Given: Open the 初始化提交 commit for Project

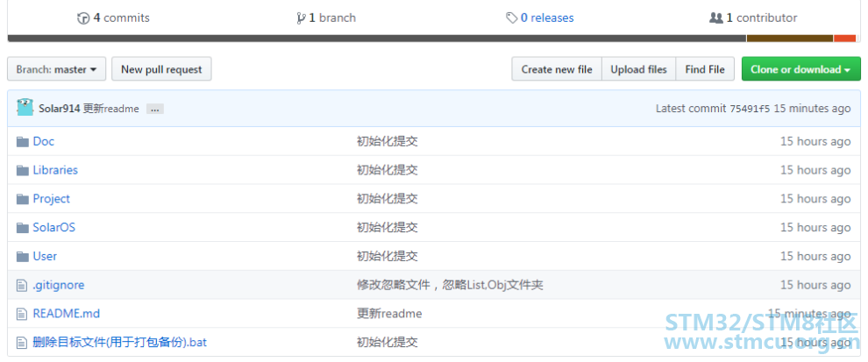Looking at the screenshot, I should click(x=387, y=199).
